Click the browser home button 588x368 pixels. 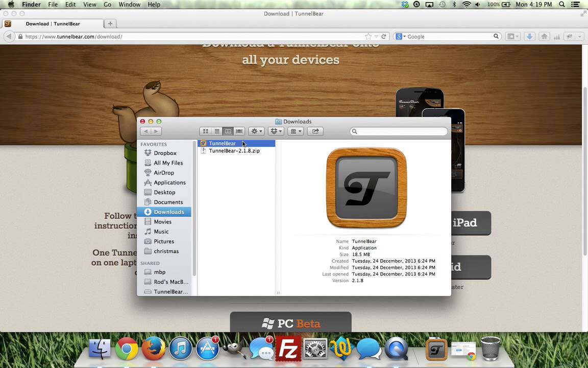click(544, 36)
